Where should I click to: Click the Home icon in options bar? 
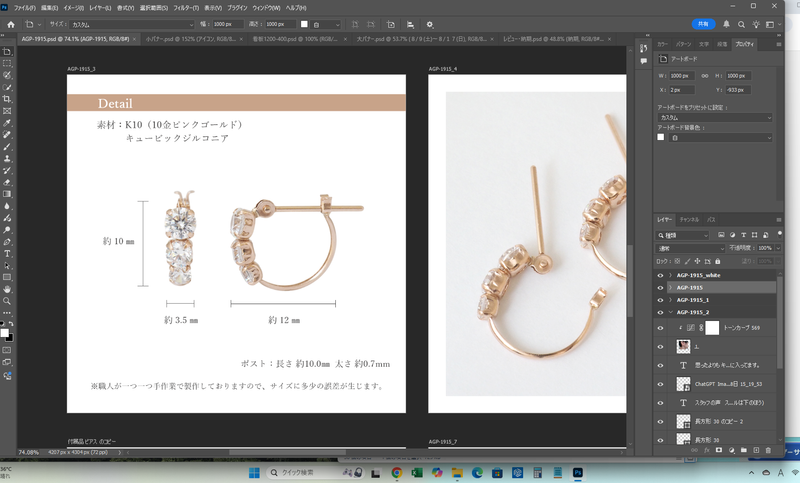11,24
